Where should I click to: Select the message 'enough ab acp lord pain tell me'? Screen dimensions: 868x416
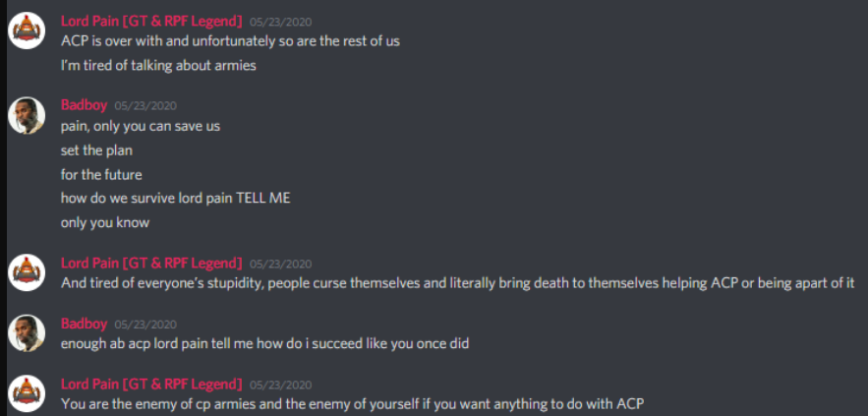click(264, 343)
